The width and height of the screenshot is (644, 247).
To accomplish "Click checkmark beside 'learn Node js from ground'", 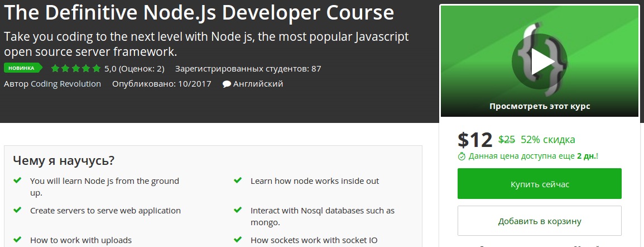I will [17, 180].
